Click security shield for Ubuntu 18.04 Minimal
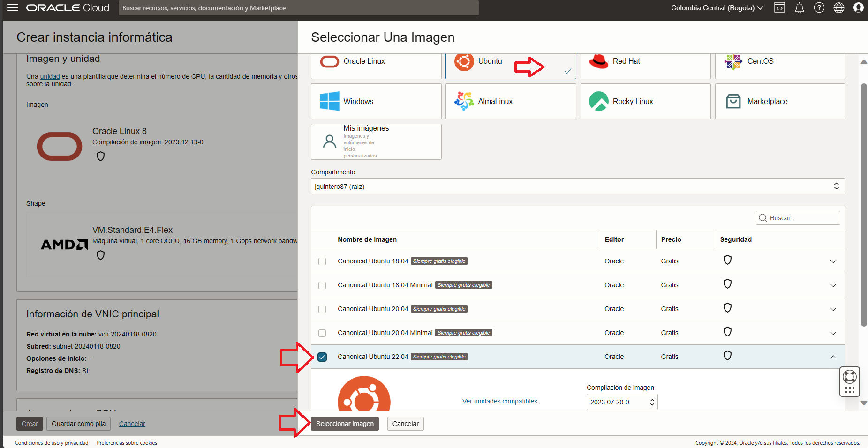The height and width of the screenshot is (448, 868). pos(727,284)
